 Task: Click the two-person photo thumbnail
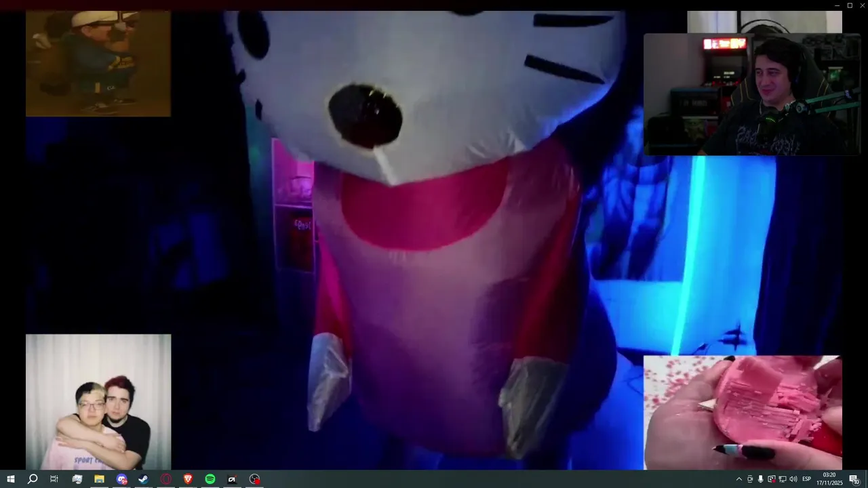pyautogui.click(x=98, y=402)
